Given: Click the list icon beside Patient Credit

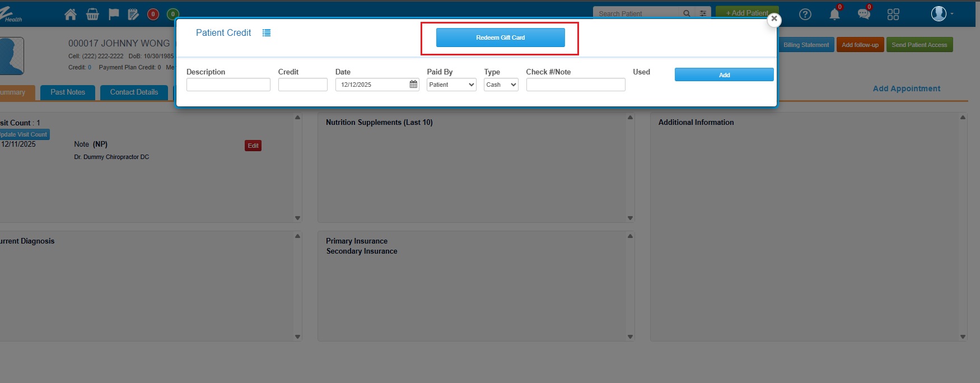Looking at the screenshot, I should coord(267,33).
